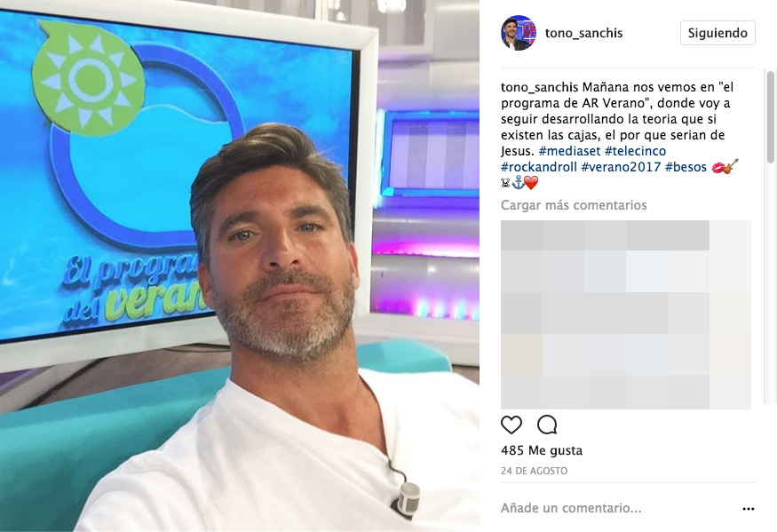Open the comment bubble icon

(547, 425)
